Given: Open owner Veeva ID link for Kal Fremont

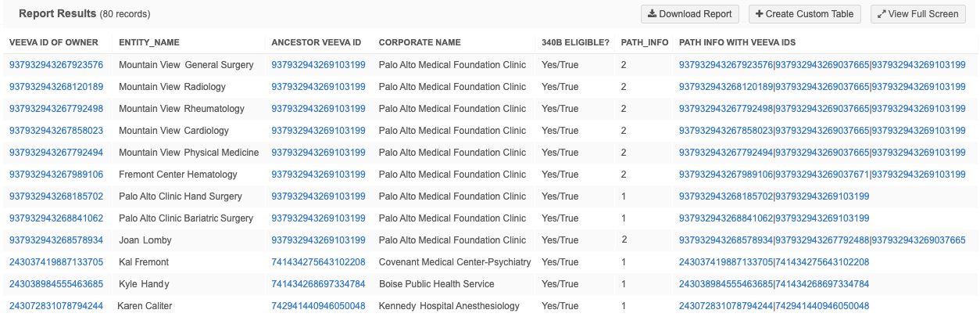Looking at the screenshot, I should click(x=56, y=262).
